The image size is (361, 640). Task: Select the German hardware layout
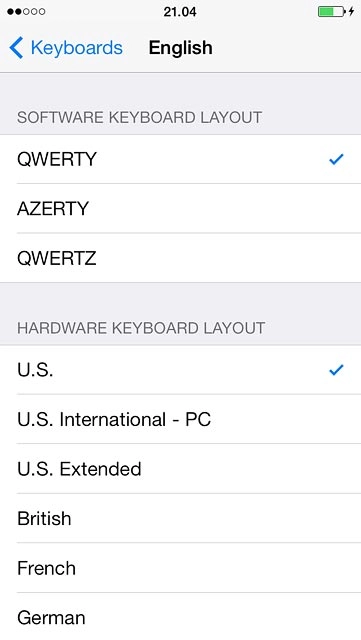click(180, 617)
